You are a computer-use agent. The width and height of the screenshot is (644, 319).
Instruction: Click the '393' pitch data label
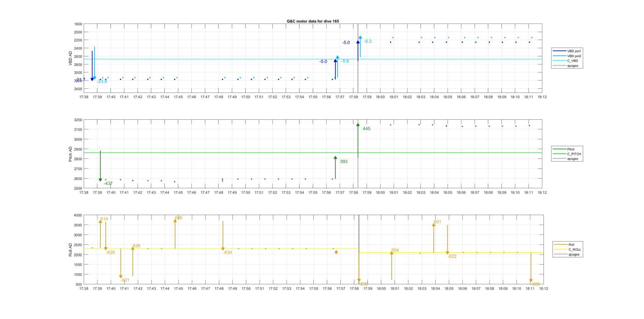344,162
